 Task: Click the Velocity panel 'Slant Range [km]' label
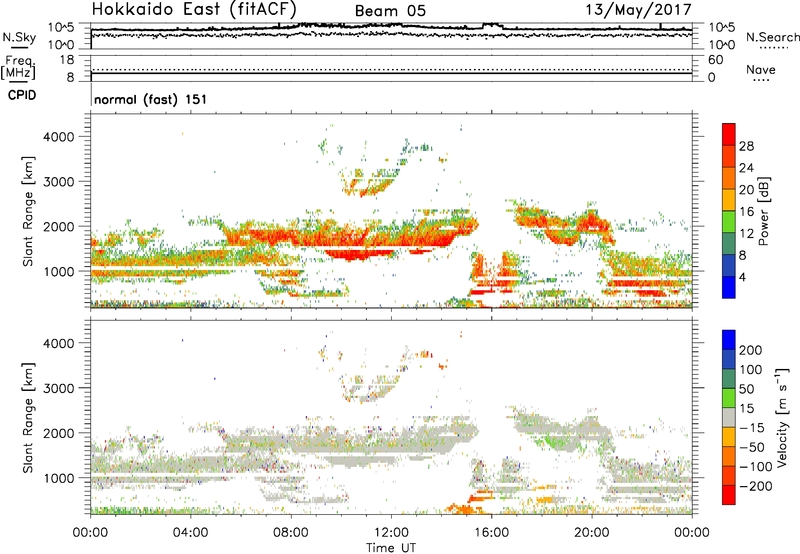pyautogui.click(x=28, y=418)
